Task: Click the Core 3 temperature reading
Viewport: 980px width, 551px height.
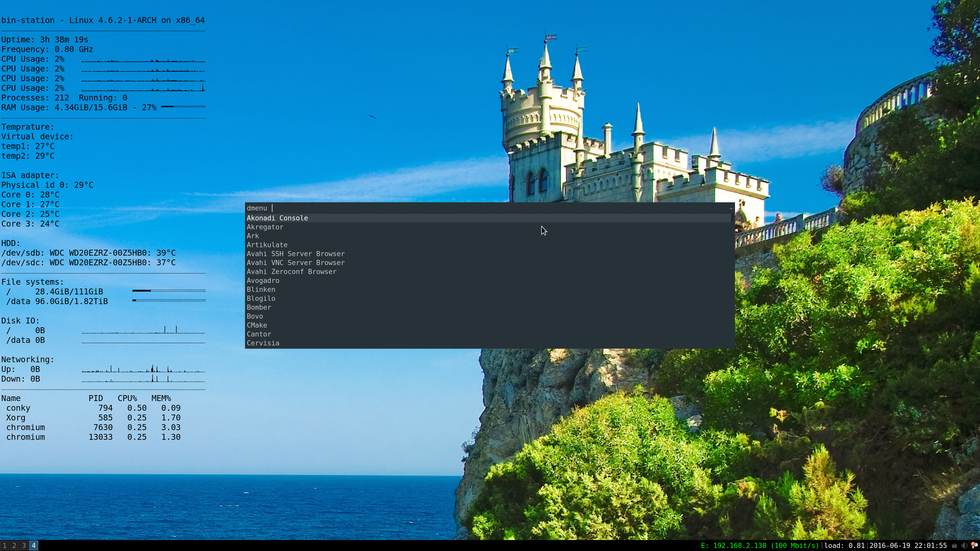Action: point(30,224)
